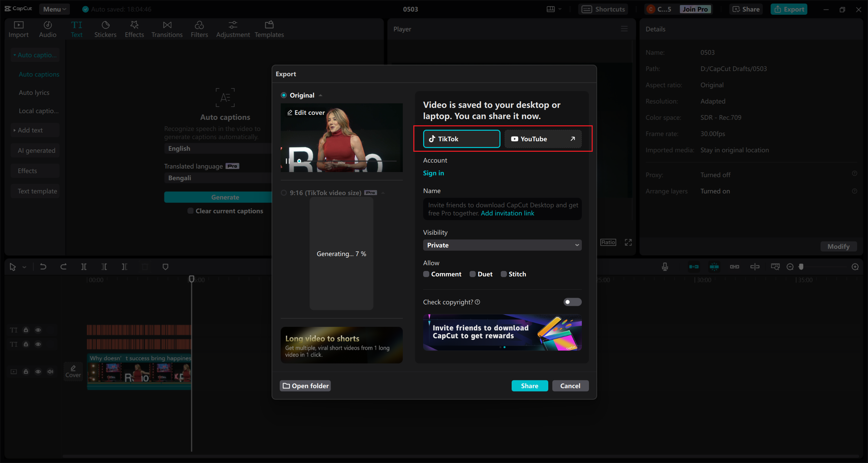Image resolution: width=868 pixels, height=463 pixels.
Task: Open the Stickers panel
Action: click(105, 29)
